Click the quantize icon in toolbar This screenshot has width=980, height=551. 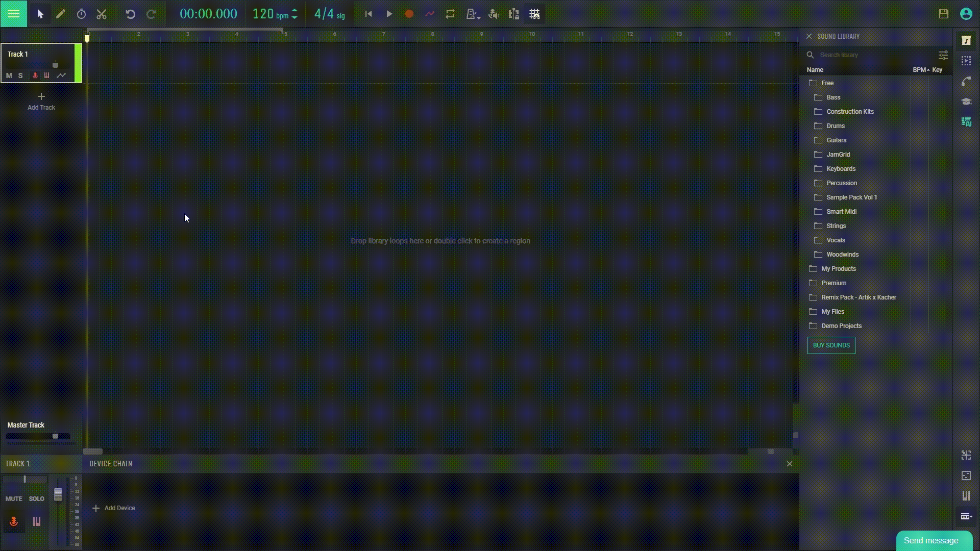point(534,14)
